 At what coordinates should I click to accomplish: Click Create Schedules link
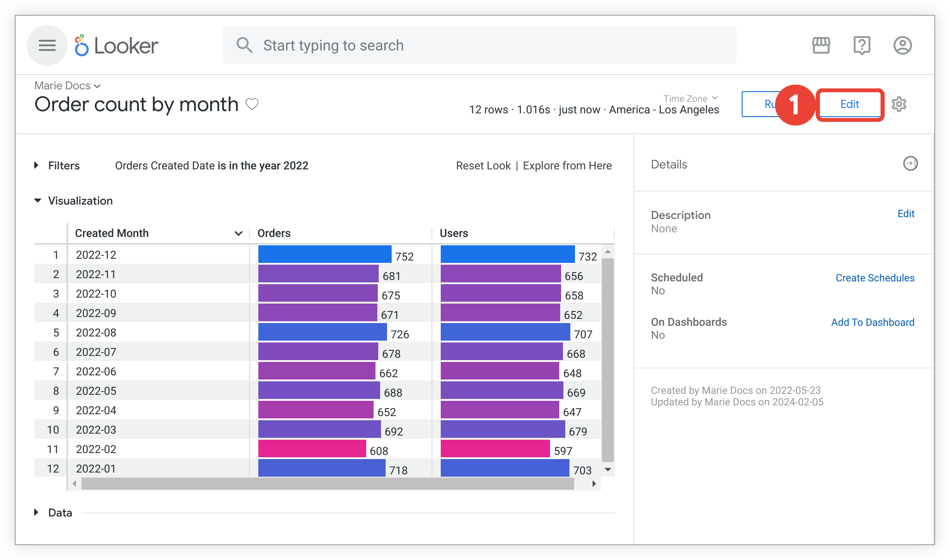875,277
